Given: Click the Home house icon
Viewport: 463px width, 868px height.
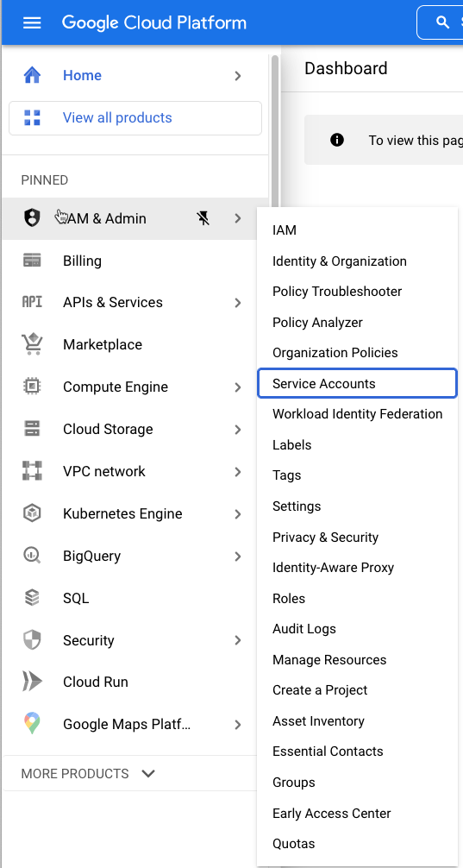Looking at the screenshot, I should pyautogui.click(x=32, y=75).
